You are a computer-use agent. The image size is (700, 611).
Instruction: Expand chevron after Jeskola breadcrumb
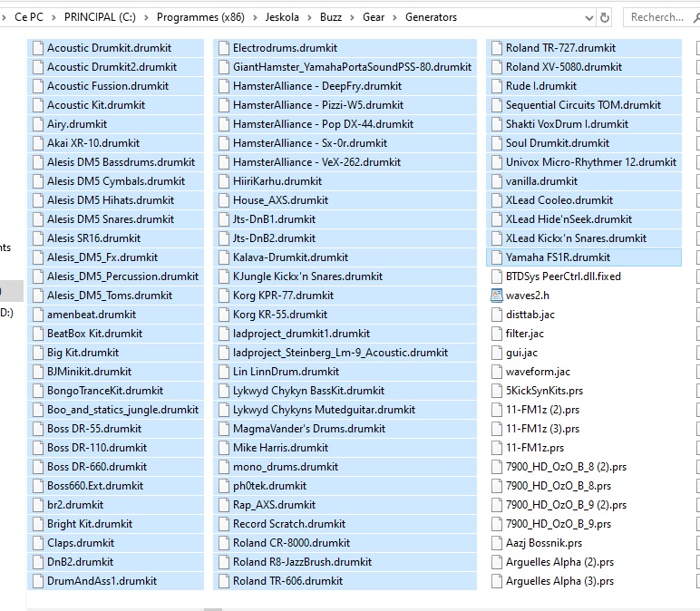tap(309, 18)
